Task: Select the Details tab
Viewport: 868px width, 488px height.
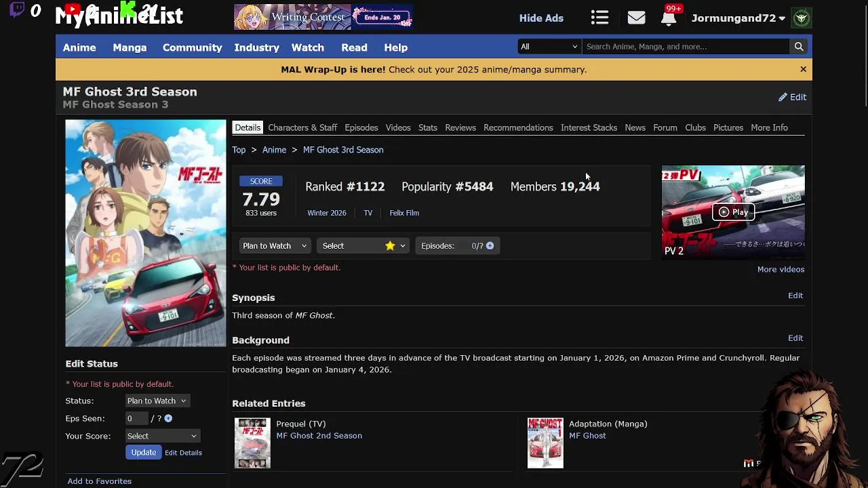Action: tap(248, 127)
